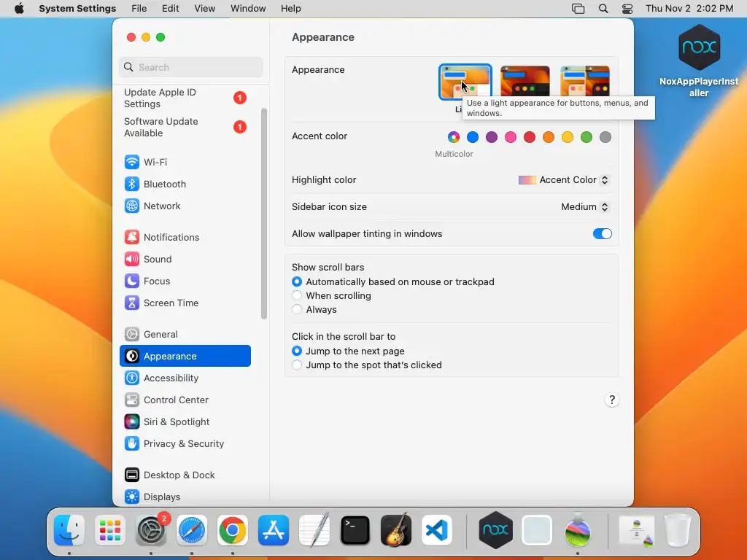Select yellow accent color
The height and width of the screenshot is (560, 747).
click(x=568, y=137)
